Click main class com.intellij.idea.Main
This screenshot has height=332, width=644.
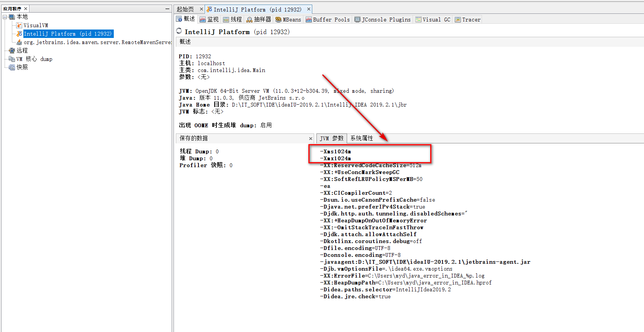tap(231, 70)
